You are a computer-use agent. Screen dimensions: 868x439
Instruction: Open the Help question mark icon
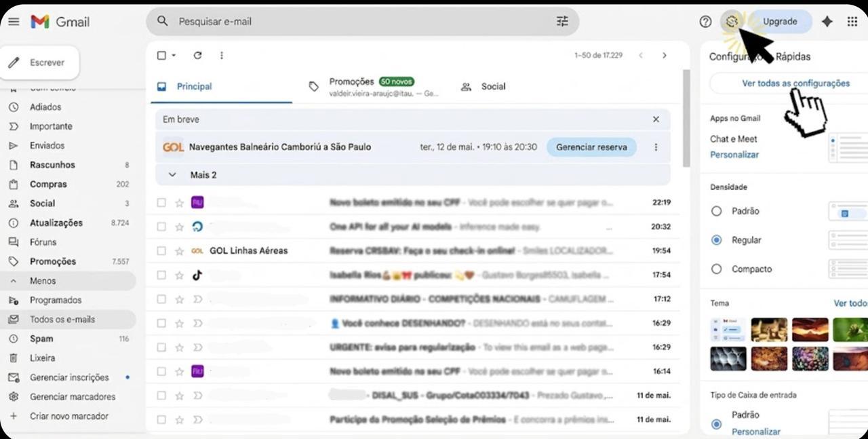point(705,22)
